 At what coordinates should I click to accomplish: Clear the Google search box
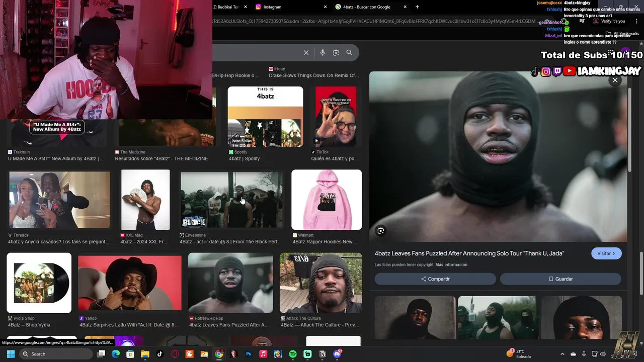click(306, 52)
